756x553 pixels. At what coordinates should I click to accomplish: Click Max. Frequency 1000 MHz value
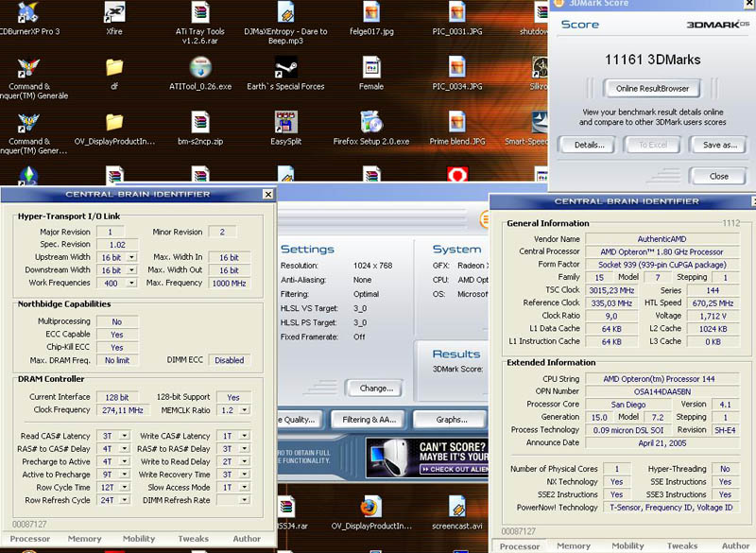pos(230,283)
